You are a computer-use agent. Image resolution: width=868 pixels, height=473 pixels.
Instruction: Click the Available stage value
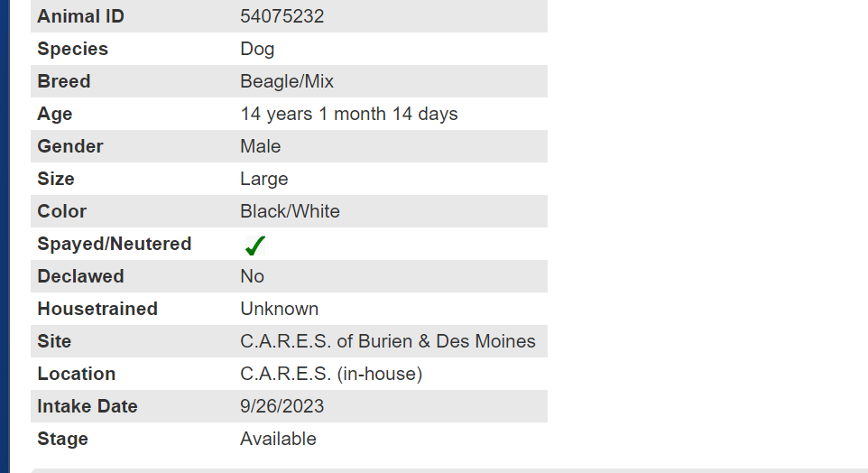tap(278, 439)
